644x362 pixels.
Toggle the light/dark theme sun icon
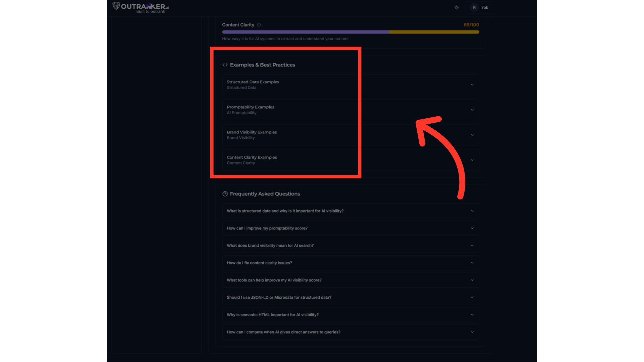click(x=457, y=7)
